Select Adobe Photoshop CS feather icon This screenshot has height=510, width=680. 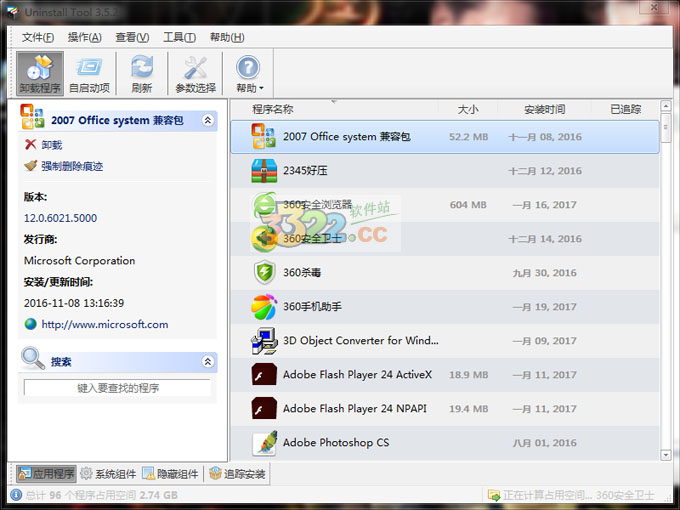(x=265, y=443)
